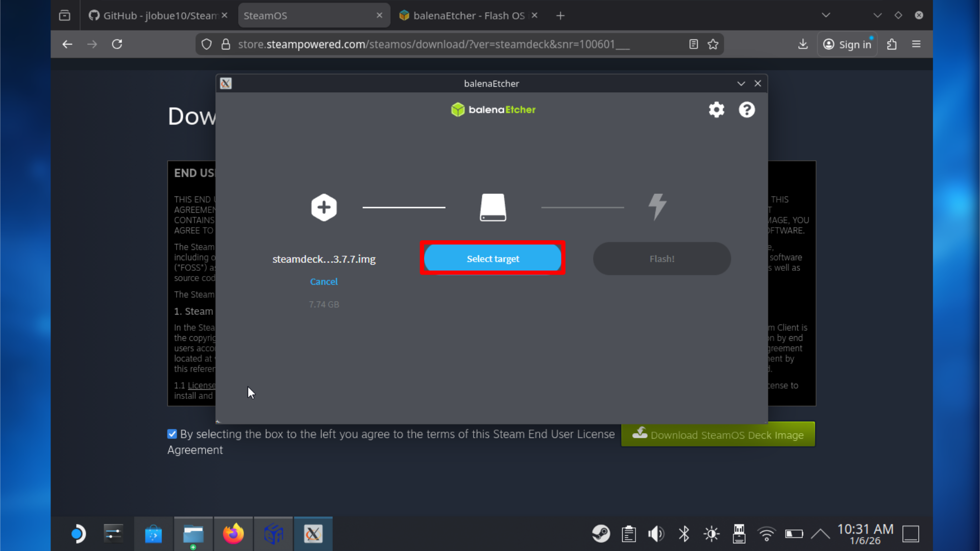Open Firefox extensions puzzle icon
Viewport: 980px width, 551px height.
point(892,44)
